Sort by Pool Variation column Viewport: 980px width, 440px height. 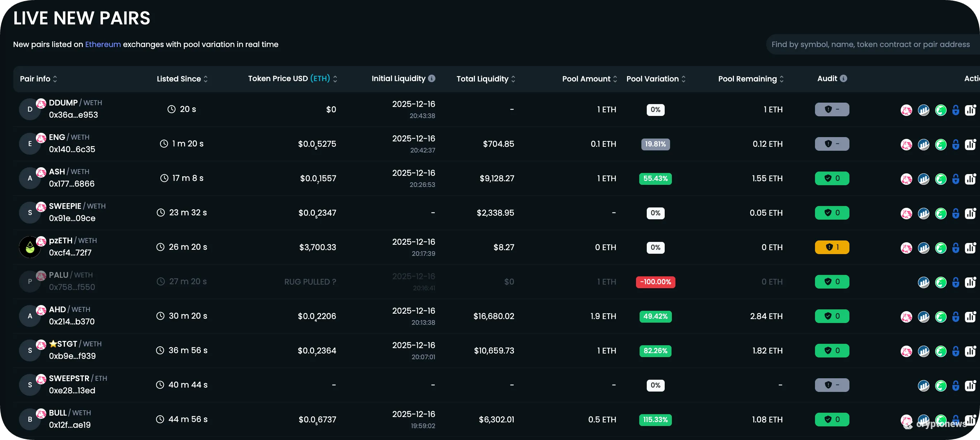coord(656,79)
